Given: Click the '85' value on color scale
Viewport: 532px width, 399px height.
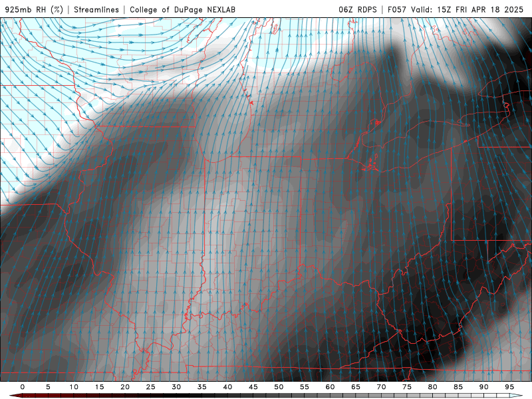Looking at the screenshot, I should point(458,387).
